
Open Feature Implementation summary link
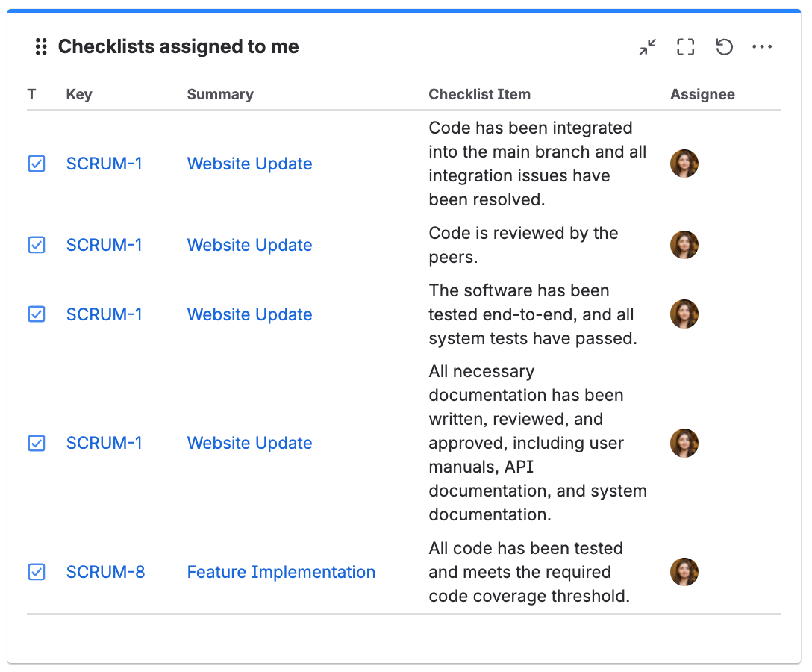tap(281, 572)
